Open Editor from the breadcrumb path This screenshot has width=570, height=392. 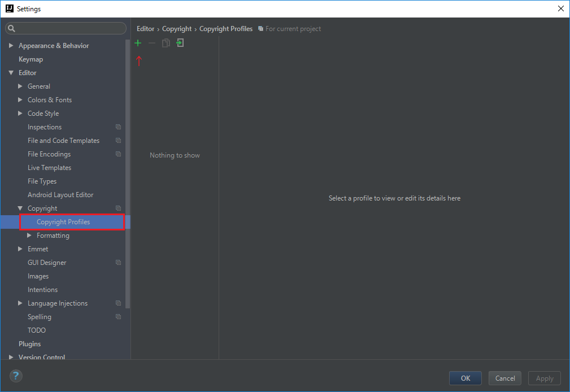145,28
